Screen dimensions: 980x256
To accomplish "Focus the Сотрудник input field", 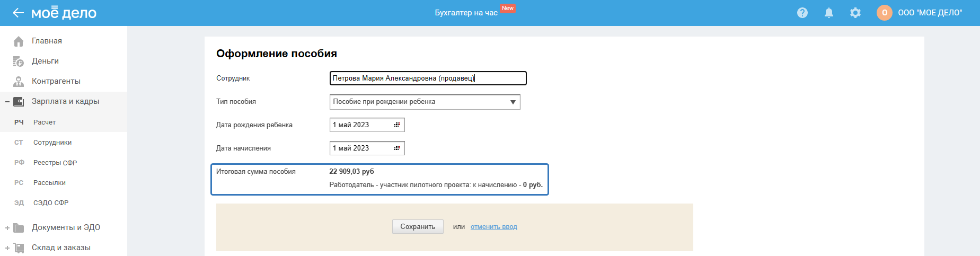I will (x=428, y=78).
